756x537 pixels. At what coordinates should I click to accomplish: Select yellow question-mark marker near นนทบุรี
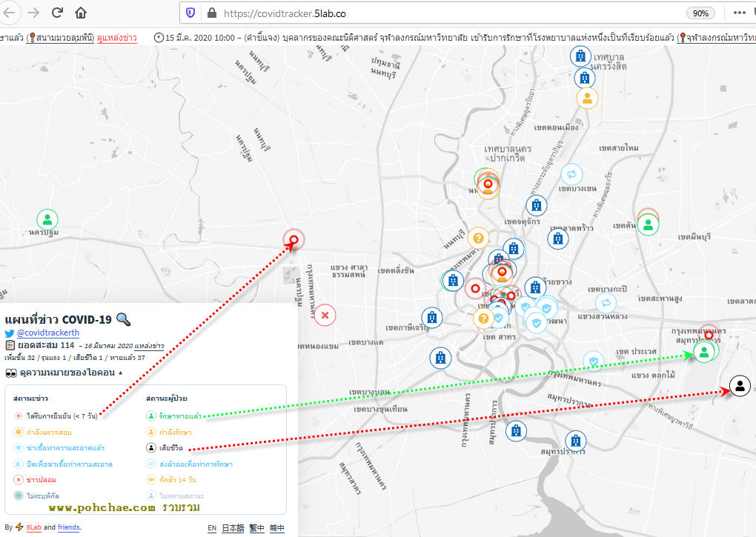(478, 238)
